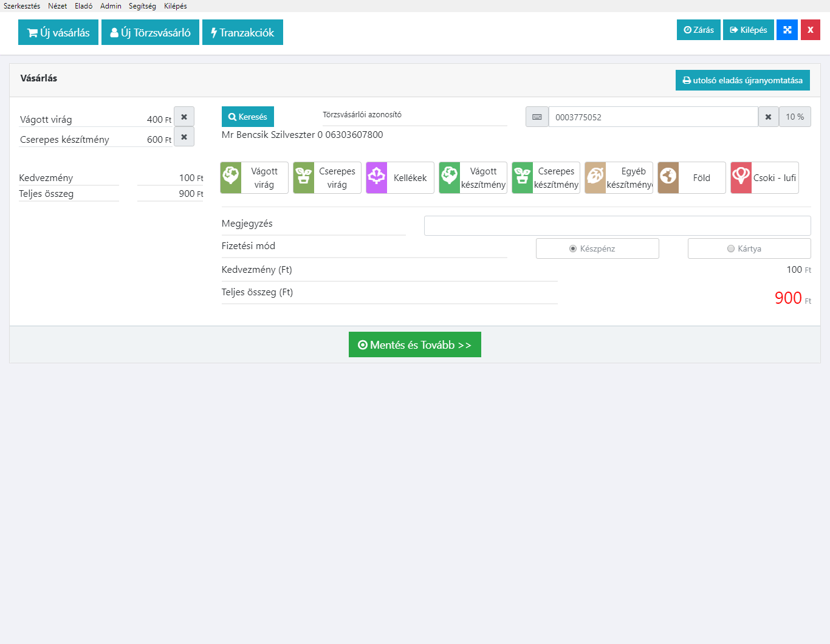The height and width of the screenshot is (644, 830).
Task: Select the Vágott virág category icon
Action: pyautogui.click(x=231, y=177)
